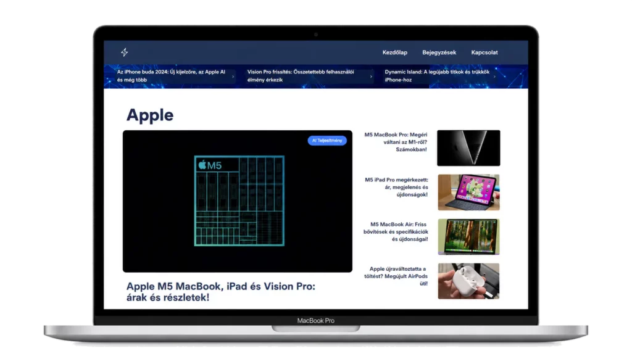Open the featured M5 chip image
The image size is (632, 364).
click(x=238, y=201)
